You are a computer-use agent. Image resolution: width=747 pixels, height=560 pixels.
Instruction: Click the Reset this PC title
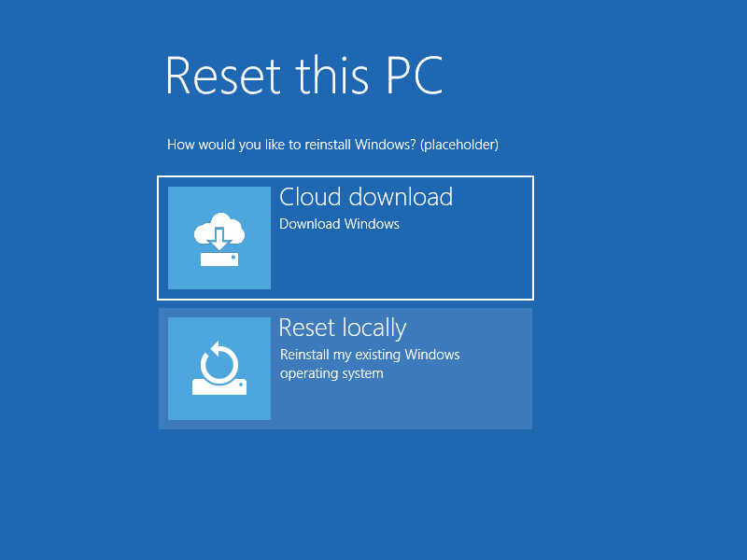tap(304, 77)
